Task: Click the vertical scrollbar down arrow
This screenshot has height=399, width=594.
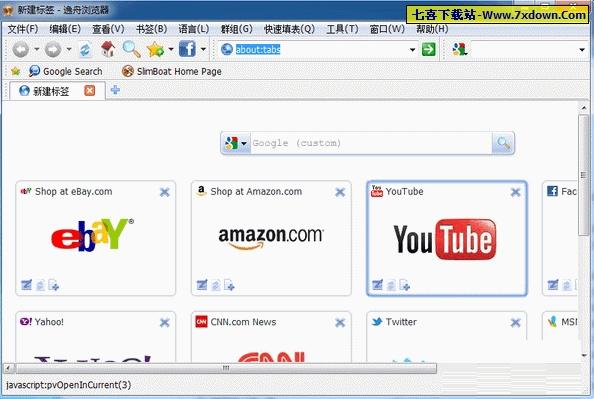Action: pyautogui.click(x=583, y=356)
